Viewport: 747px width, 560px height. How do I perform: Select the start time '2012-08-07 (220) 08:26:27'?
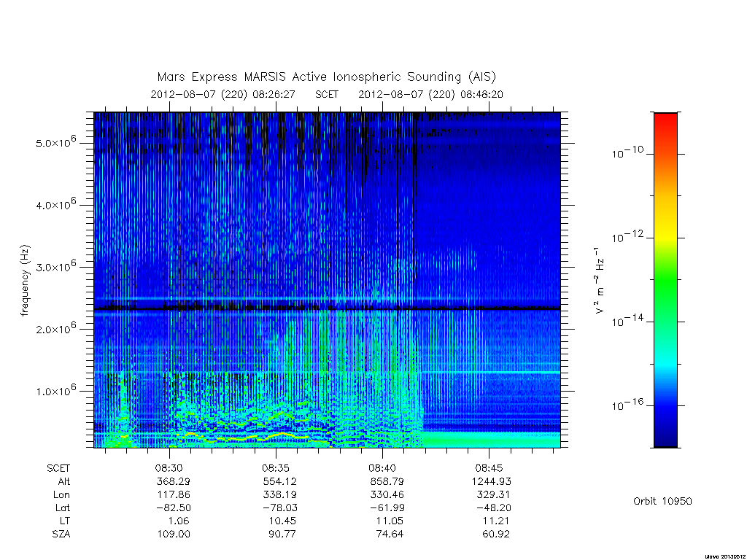click(x=223, y=94)
